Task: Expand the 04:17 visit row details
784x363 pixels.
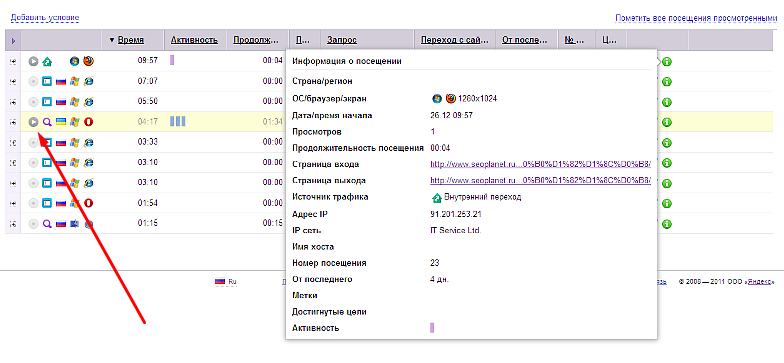Action: click(x=13, y=122)
